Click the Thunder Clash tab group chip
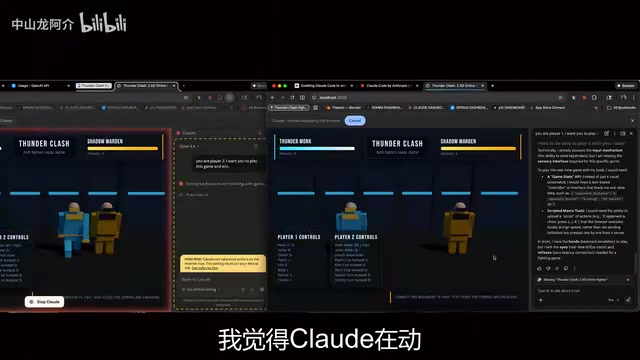The width and height of the screenshot is (640, 360). (94, 86)
